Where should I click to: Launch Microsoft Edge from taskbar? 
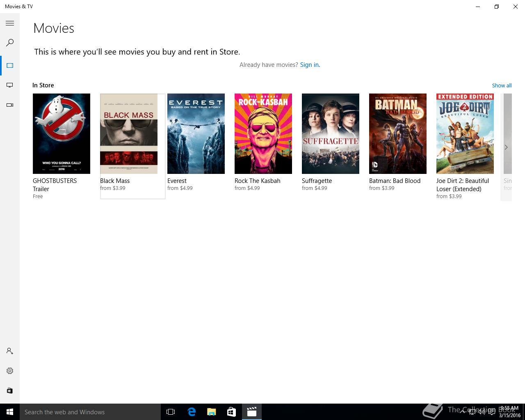click(192, 412)
